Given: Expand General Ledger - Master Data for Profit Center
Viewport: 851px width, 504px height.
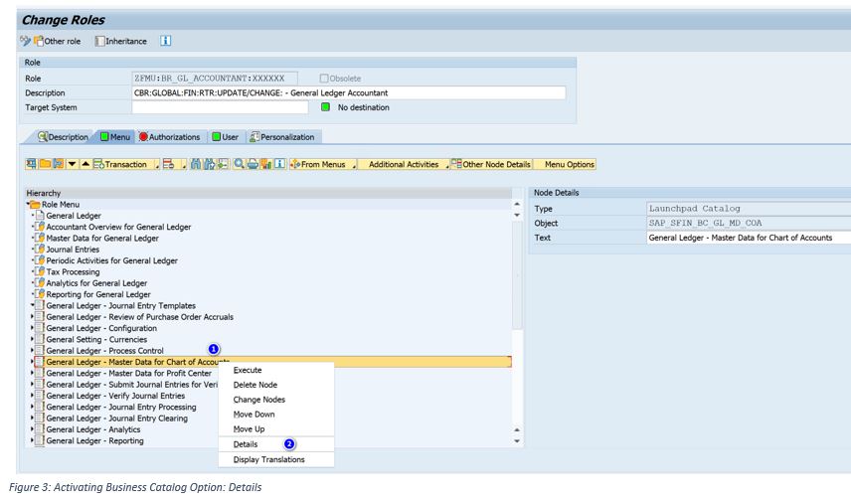Looking at the screenshot, I should [32, 373].
